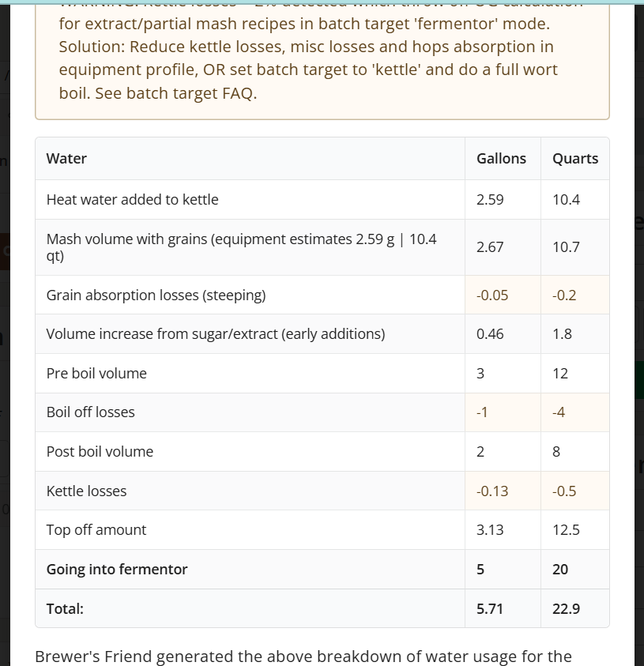Click the Quarts column header
Screen dimensions: 644x666
(575, 159)
